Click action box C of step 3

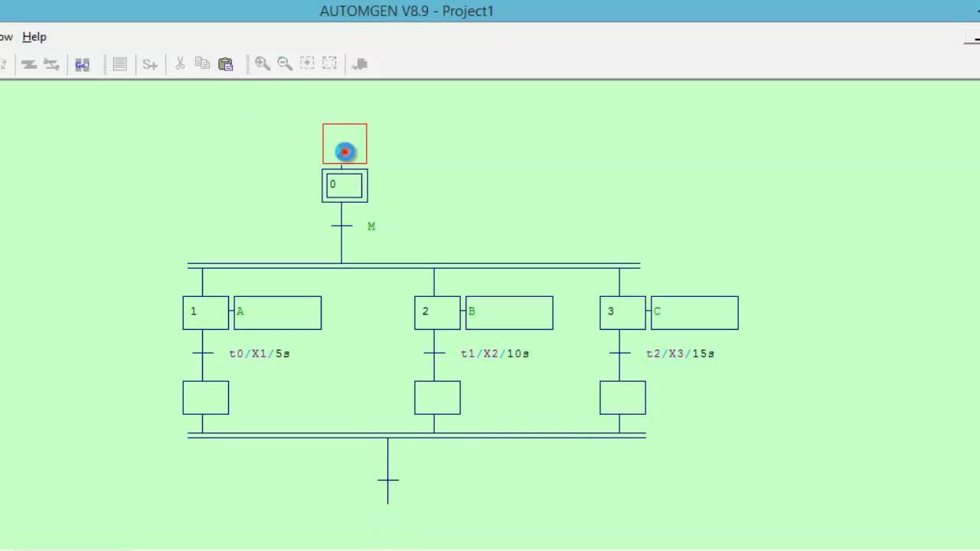[x=694, y=313]
